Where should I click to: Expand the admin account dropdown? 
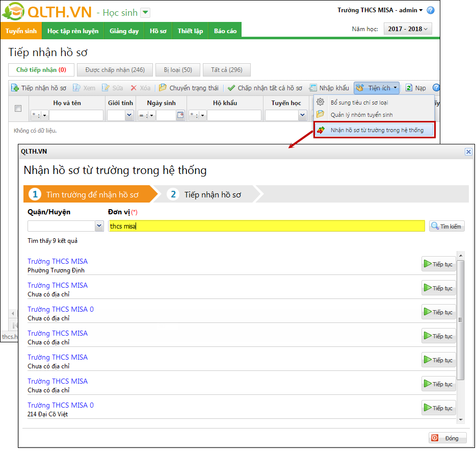[421, 10]
